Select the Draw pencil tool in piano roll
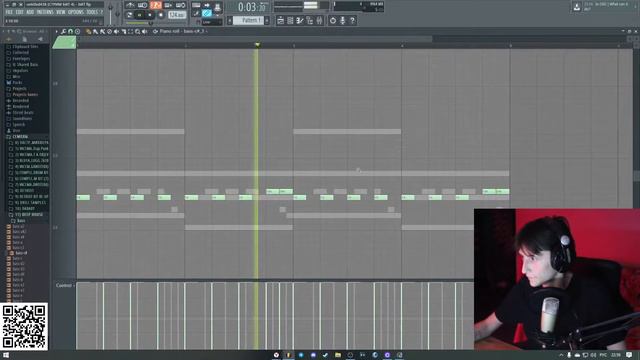Viewport: 640px width, 360px height. [88, 31]
